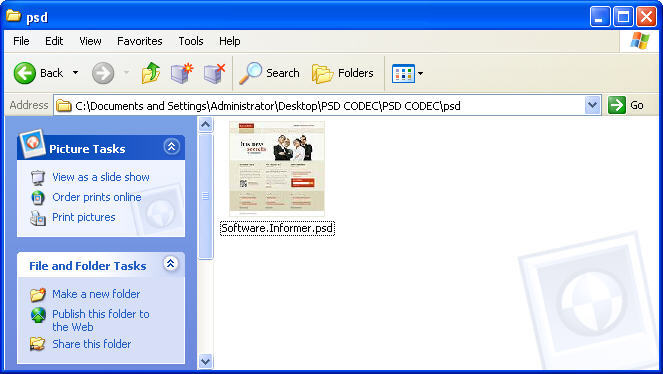Click the Go button
Viewport: 663px width, 374px height.
(x=627, y=105)
